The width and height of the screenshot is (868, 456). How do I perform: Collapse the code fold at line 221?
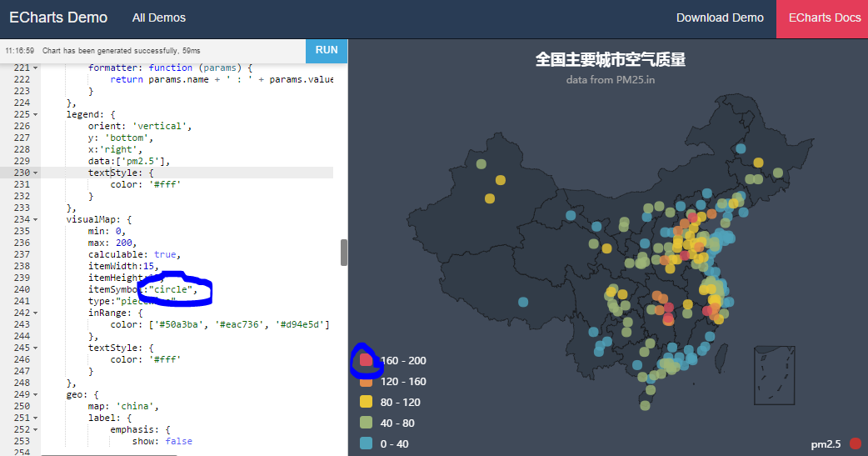point(36,68)
